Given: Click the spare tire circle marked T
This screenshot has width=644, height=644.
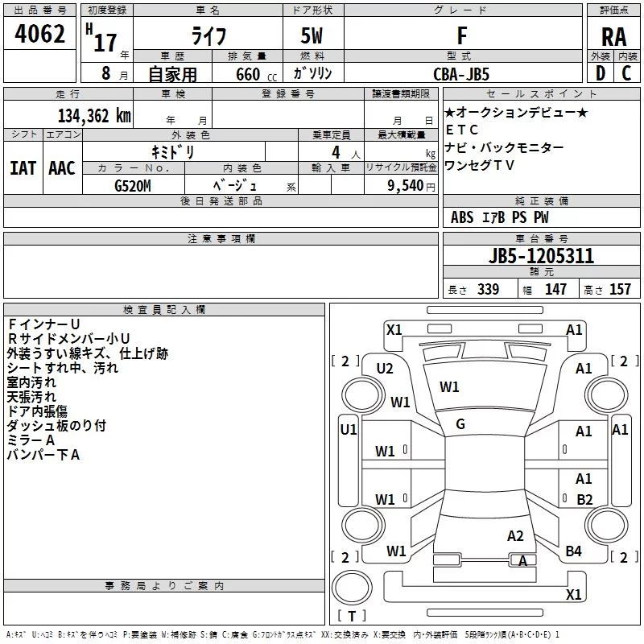Looking at the screenshot, I should [x=352, y=588].
